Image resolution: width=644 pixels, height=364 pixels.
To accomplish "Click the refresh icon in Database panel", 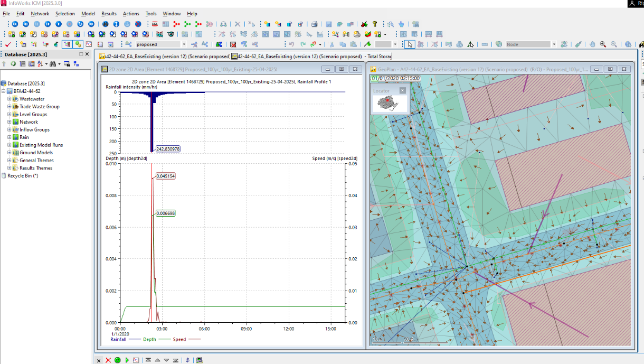I will point(13,64).
